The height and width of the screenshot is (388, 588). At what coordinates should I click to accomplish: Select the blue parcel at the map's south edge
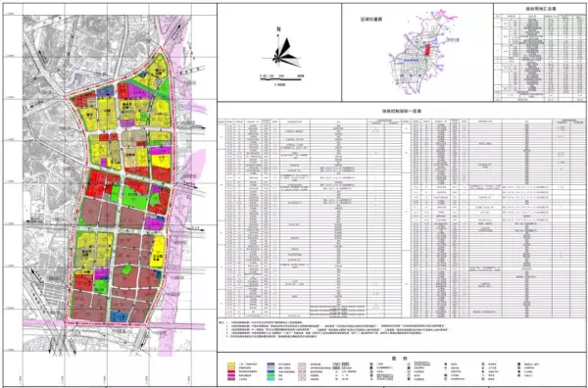(120, 316)
